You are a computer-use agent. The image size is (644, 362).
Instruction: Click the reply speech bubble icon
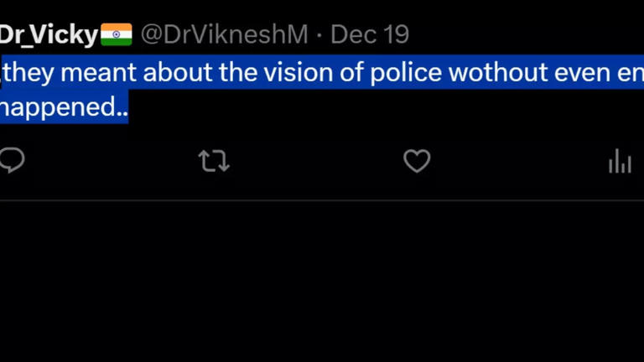(x=11, y=160)
